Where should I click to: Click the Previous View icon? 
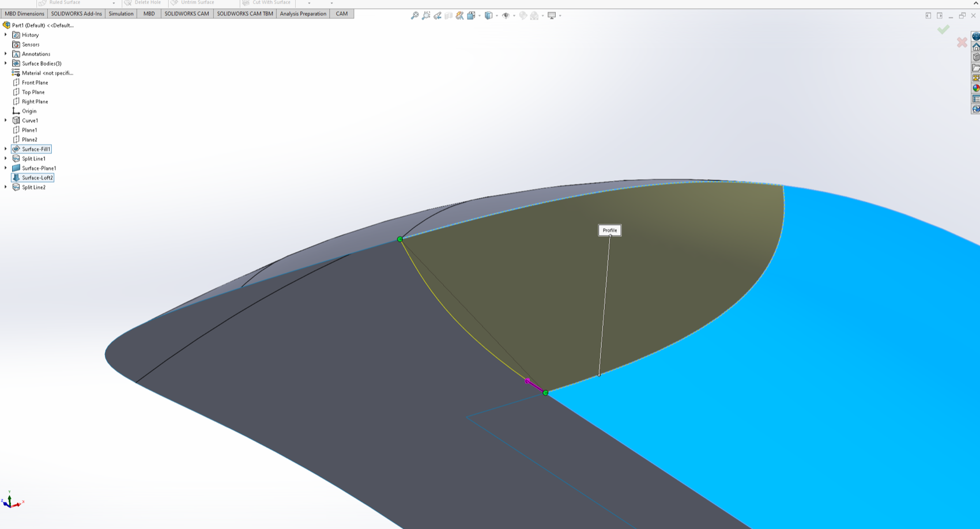coord(438,16)
